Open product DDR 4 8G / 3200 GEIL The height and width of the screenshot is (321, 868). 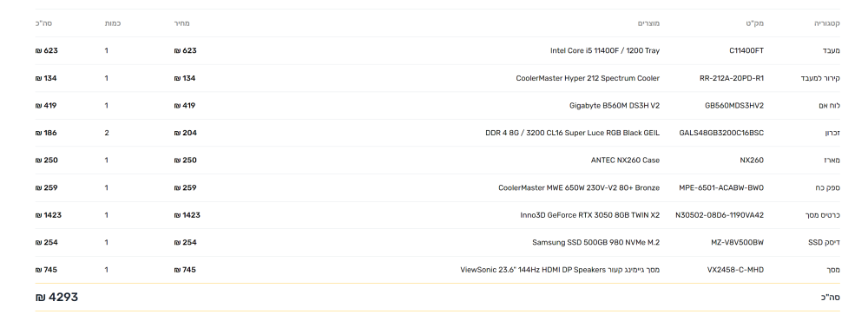[572, 133]
